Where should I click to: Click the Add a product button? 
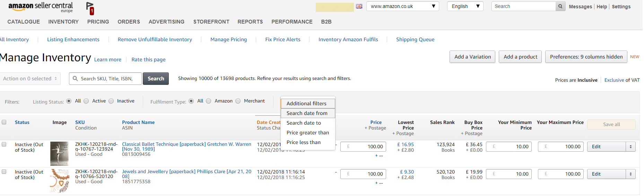click(521, 57)
